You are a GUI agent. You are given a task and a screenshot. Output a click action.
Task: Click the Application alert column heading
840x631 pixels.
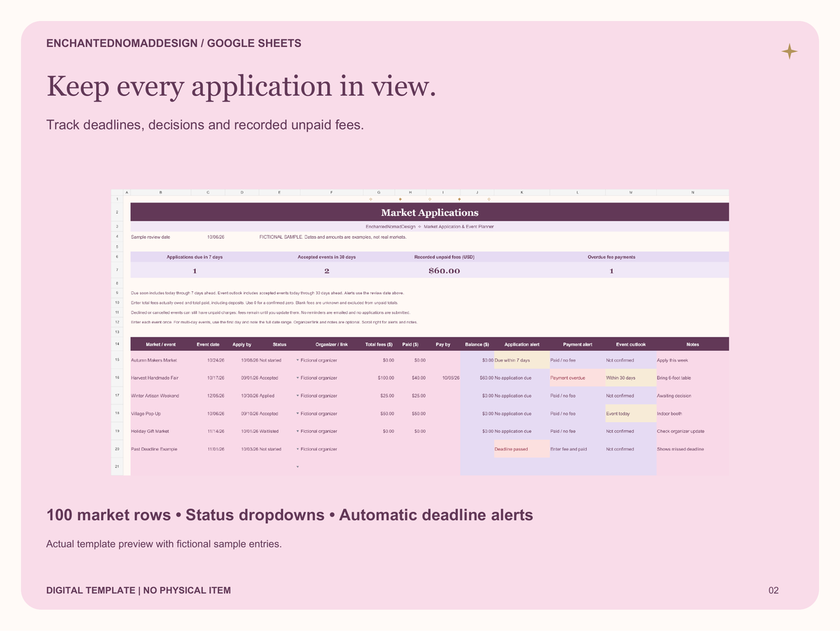[521, 345]
